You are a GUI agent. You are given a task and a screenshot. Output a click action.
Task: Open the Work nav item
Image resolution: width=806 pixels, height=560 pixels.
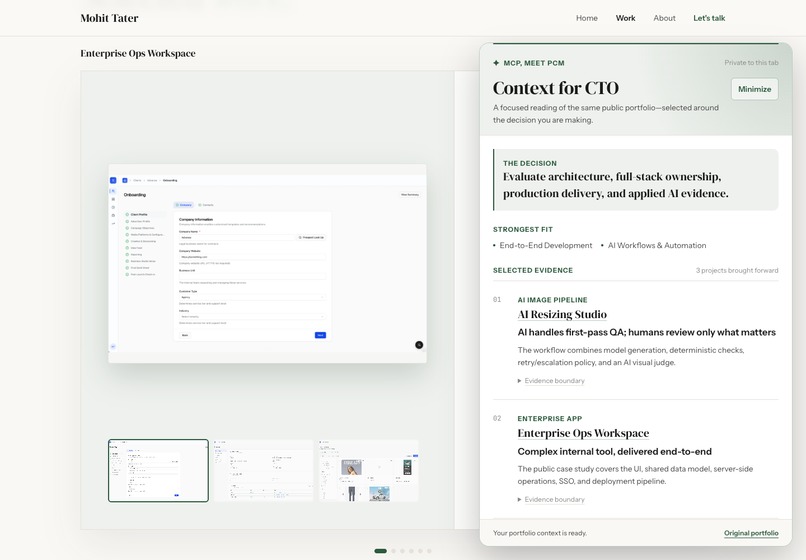[626, 18]
